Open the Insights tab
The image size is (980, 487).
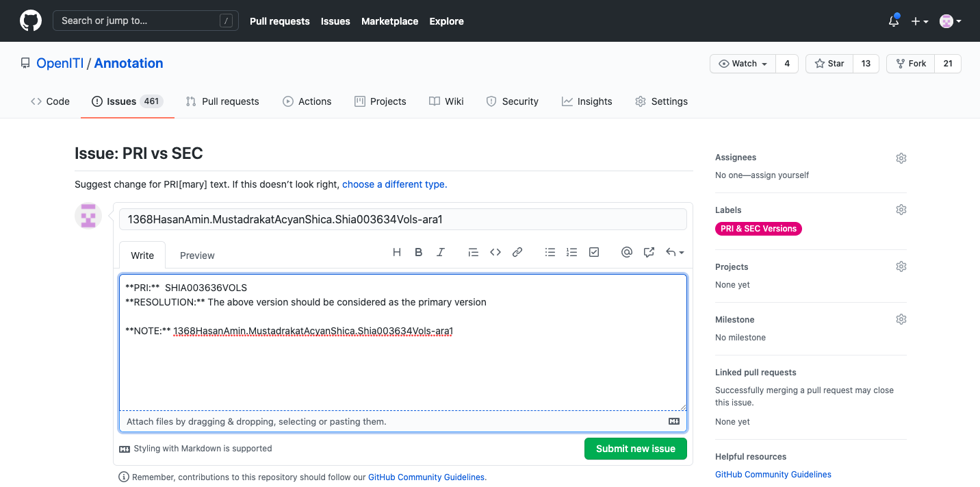[587, 101]
